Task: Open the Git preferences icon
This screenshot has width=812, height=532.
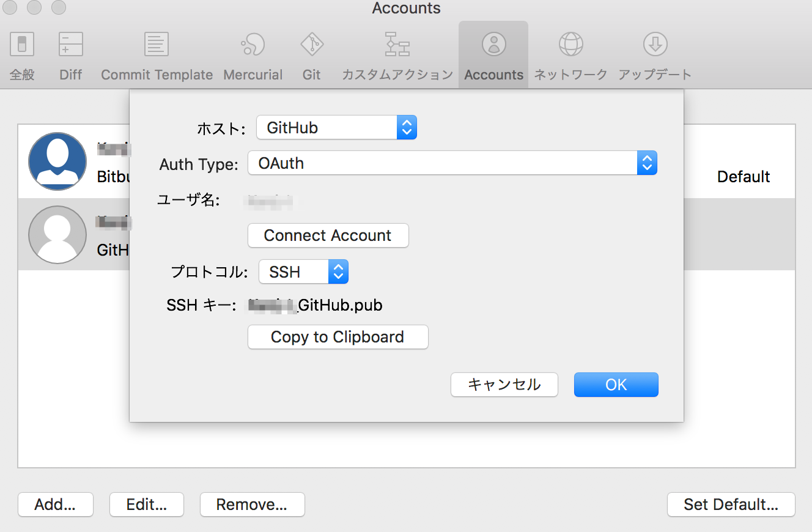Action: tap(312, 45)
